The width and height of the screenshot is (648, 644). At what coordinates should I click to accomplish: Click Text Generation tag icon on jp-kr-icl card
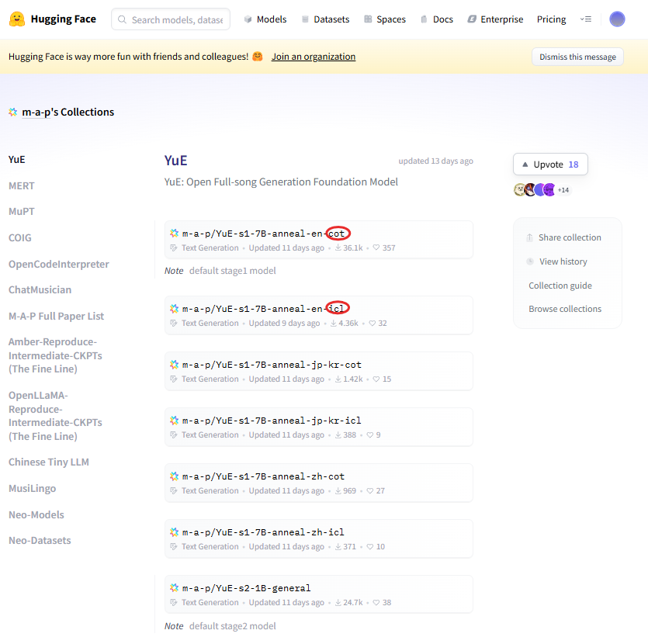(174, 435)
